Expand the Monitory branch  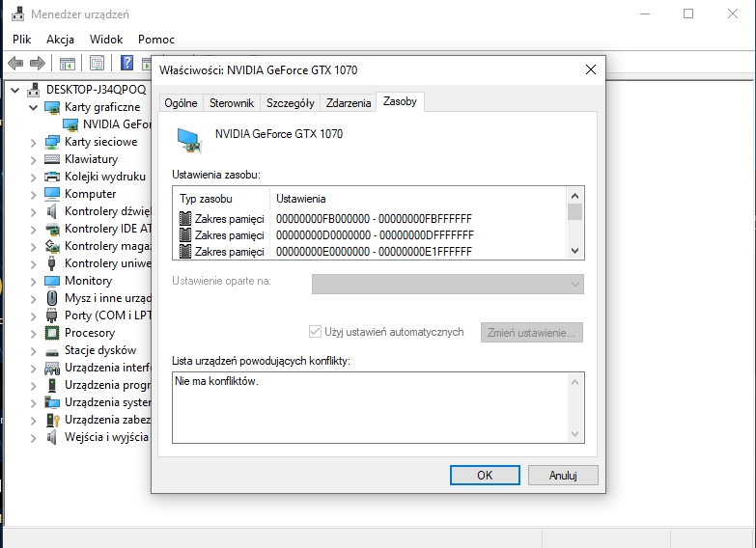click(33, 281)
